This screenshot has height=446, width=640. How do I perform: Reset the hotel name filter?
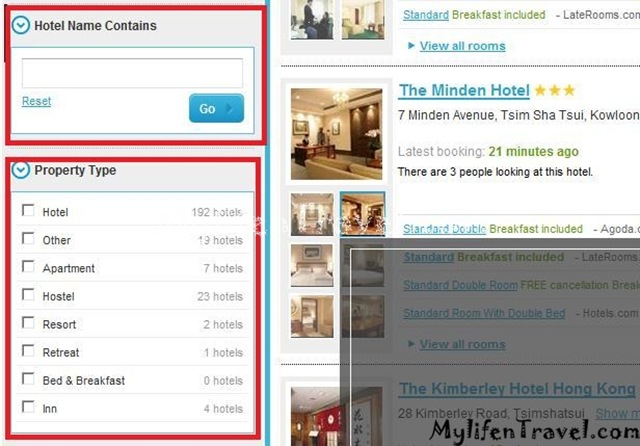pyautogui.click(x=36, y=101)
